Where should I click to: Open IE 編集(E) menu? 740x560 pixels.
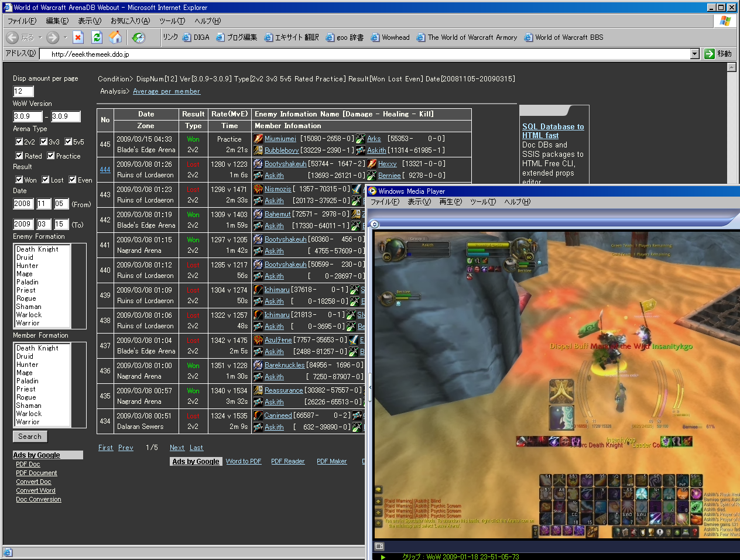point(57,21)
